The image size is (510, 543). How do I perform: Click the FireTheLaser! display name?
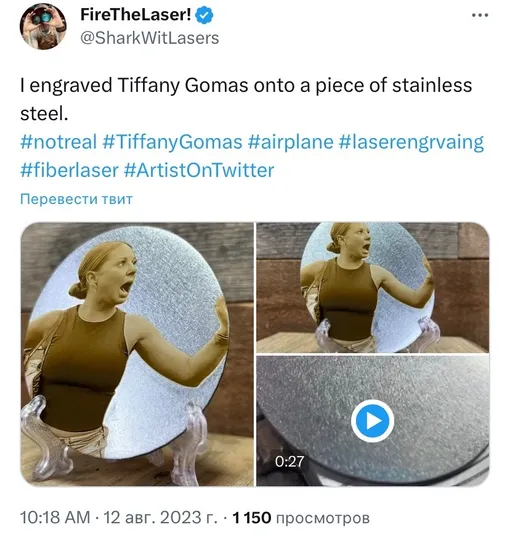tap(135, 15)
